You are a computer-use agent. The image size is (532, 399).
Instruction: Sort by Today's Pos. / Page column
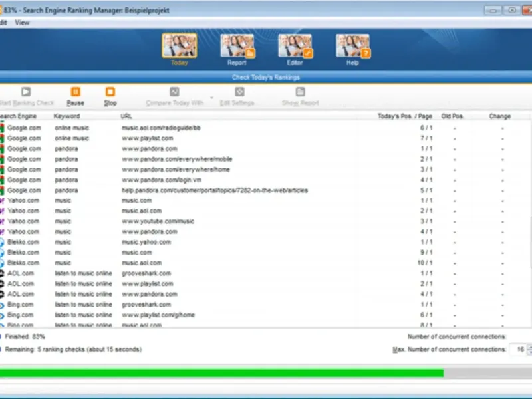(405, 116)
